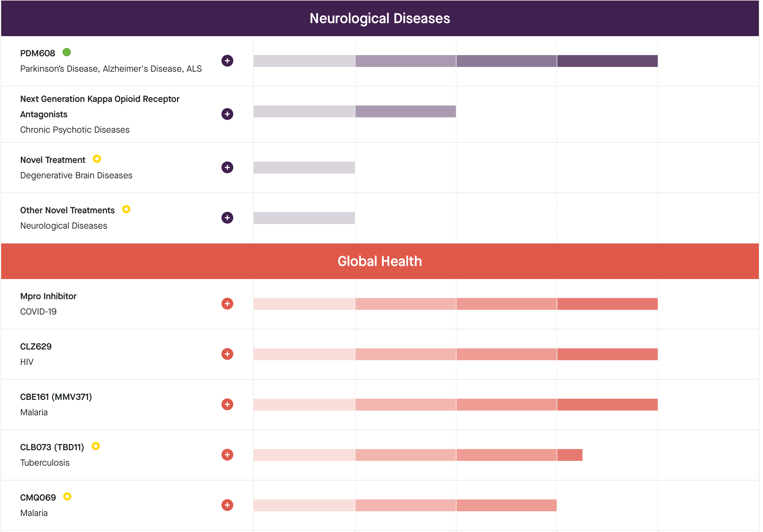
Task: Click plus icon for CBE161 (MMV371)
Action: coord(227,404)
